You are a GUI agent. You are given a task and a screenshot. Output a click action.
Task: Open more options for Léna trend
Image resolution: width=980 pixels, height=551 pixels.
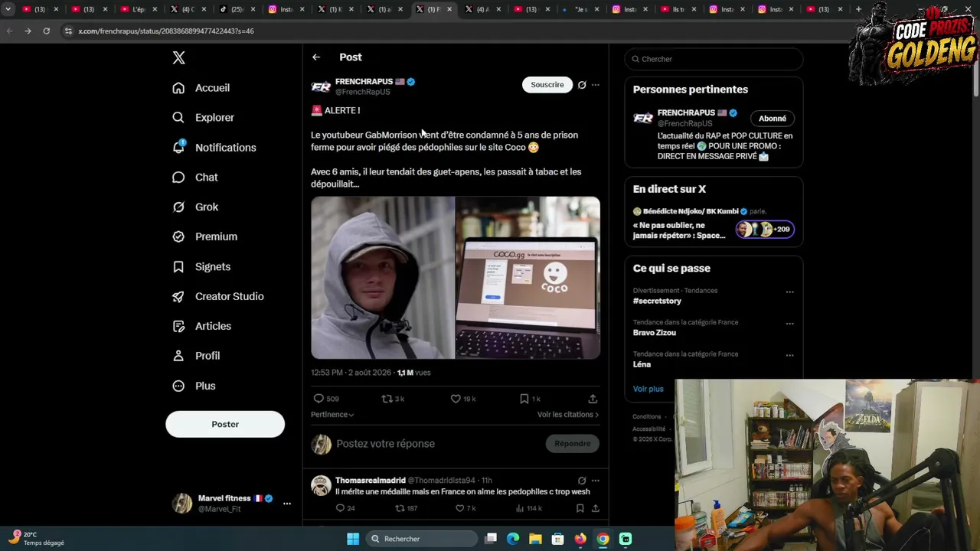pyautogui.click(x=789, y=355)
